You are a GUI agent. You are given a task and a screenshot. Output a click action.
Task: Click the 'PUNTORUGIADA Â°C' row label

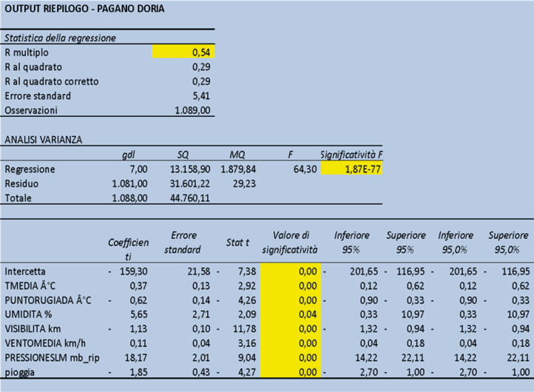pyautogui.click(x=48, y=300)
